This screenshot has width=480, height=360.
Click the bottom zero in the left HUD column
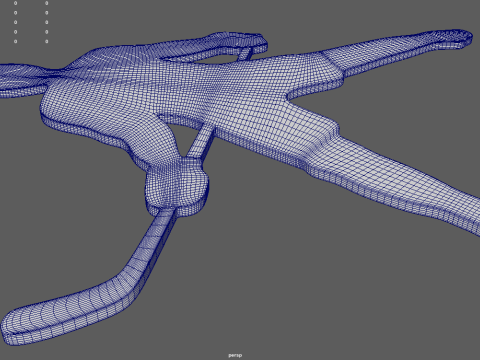coord(15,41)
